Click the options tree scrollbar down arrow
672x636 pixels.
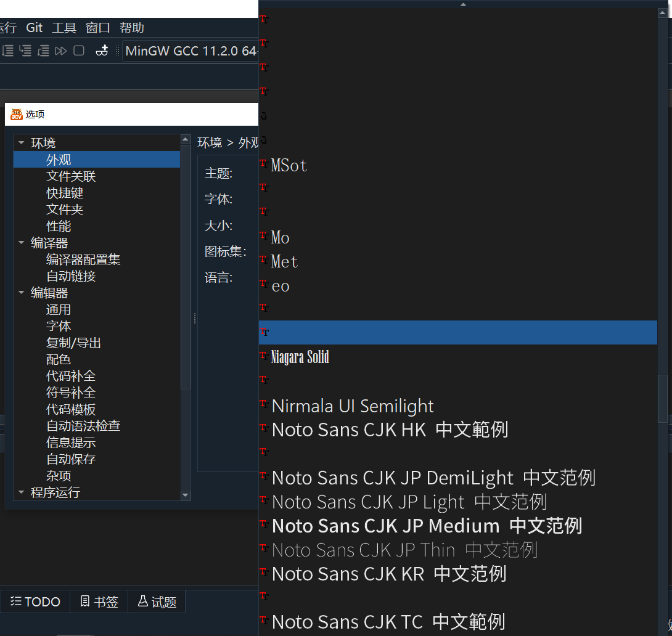point(186,495)
